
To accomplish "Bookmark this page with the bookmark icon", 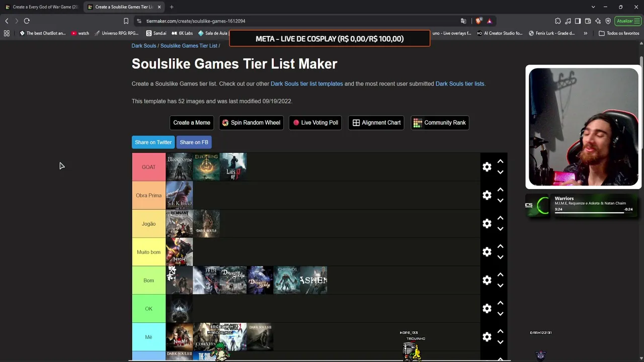I will pyautogui.click(x=126, y=21).
